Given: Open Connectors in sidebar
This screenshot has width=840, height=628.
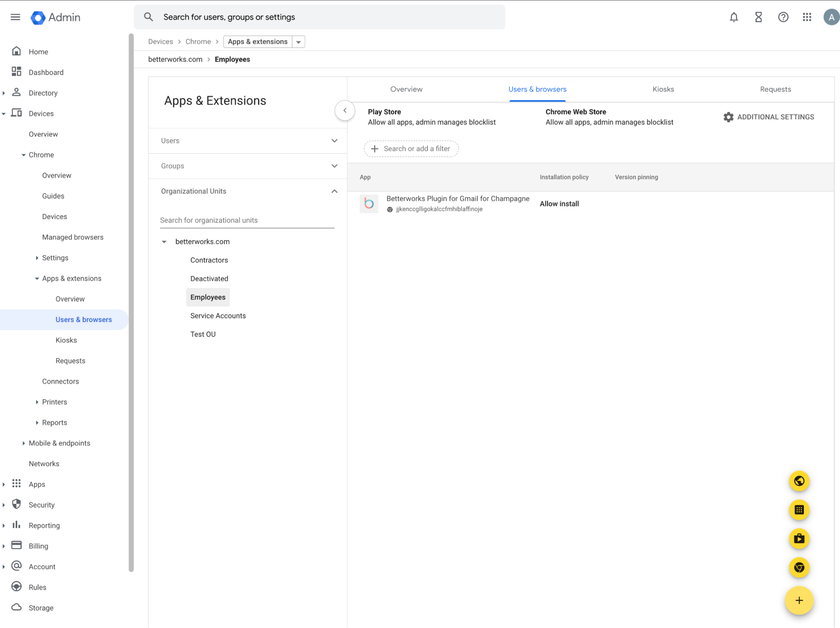Looking at the screenshot, I should pos(61,381).
